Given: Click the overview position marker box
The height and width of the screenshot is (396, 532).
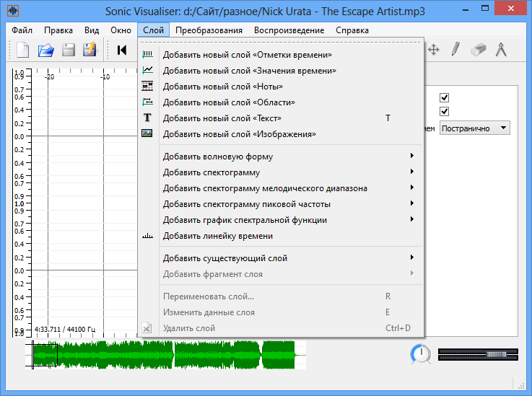Looking at the screenshot, I should 45,355.
